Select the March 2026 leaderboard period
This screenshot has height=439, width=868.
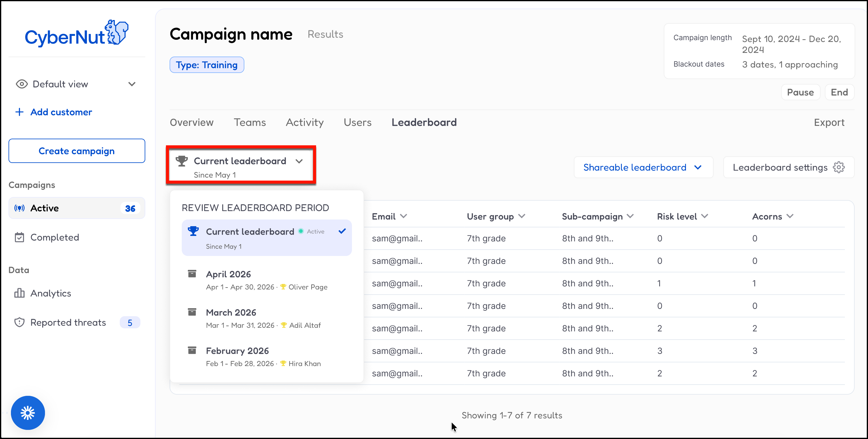267,318
